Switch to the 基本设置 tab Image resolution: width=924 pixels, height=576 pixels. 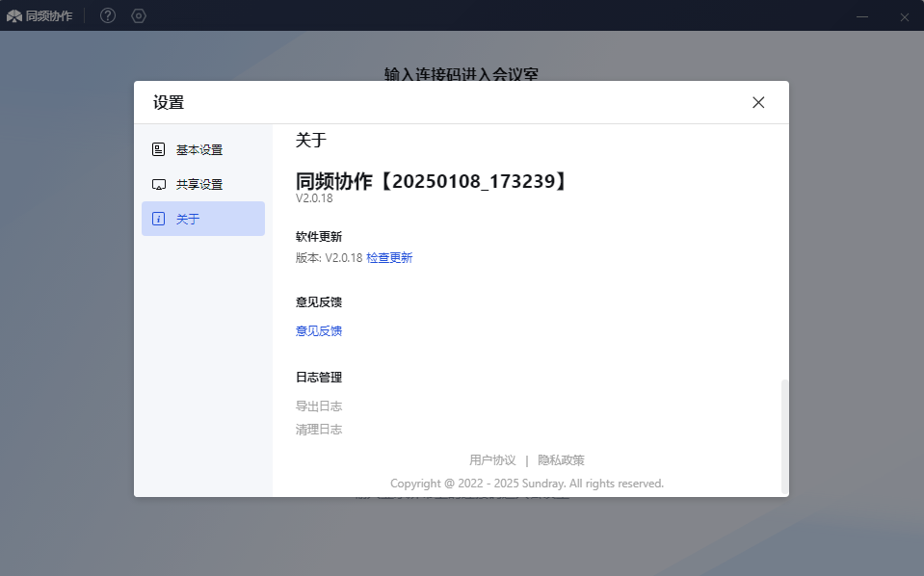[x=199, y=150]
